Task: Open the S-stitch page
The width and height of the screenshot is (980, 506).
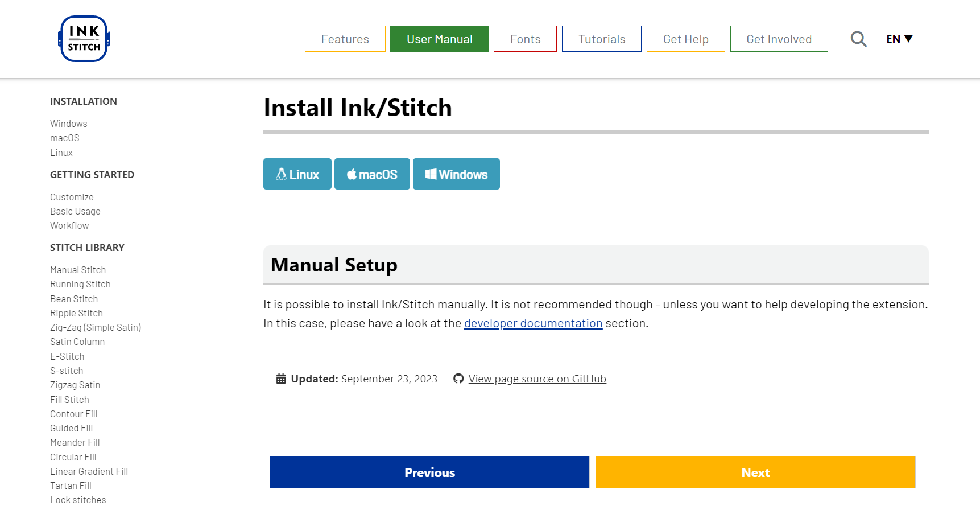Action: click(67, 371)
